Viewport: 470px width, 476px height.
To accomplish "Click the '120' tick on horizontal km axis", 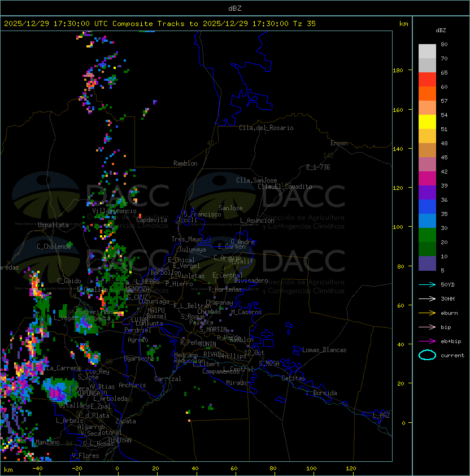I will tap(351, 469).
